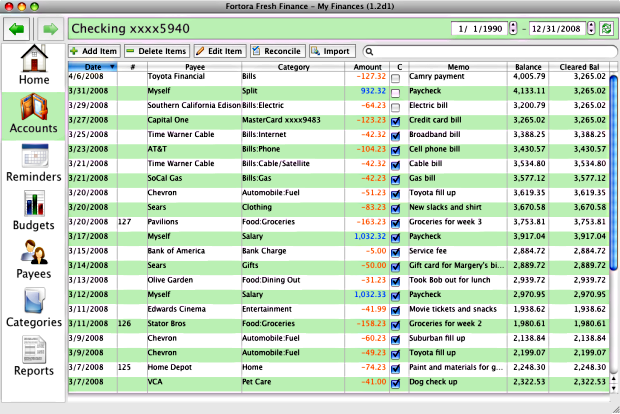Screen dimensions: 620x414
Task: Click the # check number column header
Action: pos(132,67)
